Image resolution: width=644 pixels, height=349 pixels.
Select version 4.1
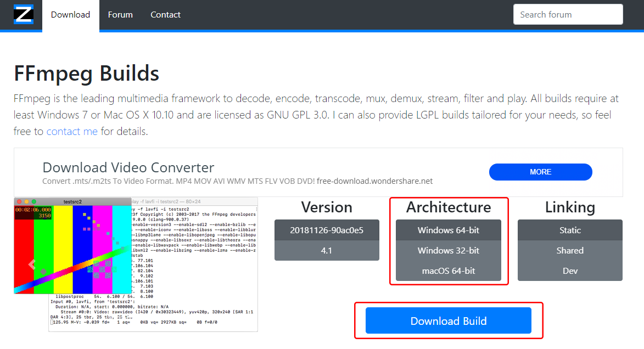(327, 250)
